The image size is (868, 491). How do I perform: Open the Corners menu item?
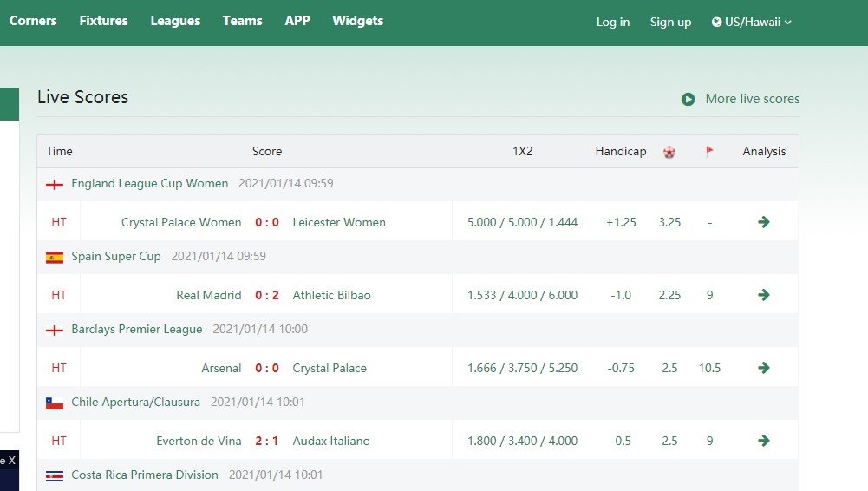click(x=33, y=21)
